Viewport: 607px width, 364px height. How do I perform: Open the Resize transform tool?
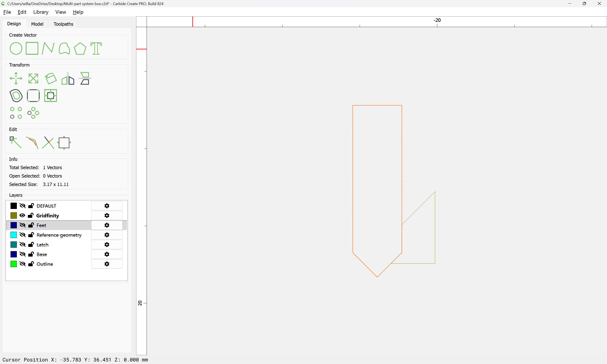pyautogui.click(x=33, y=79)
